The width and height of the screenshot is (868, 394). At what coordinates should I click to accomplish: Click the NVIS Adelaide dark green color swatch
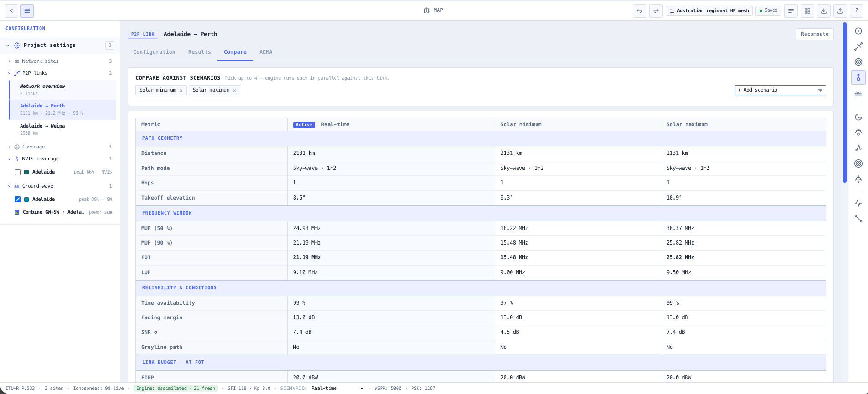pos(26,172)
